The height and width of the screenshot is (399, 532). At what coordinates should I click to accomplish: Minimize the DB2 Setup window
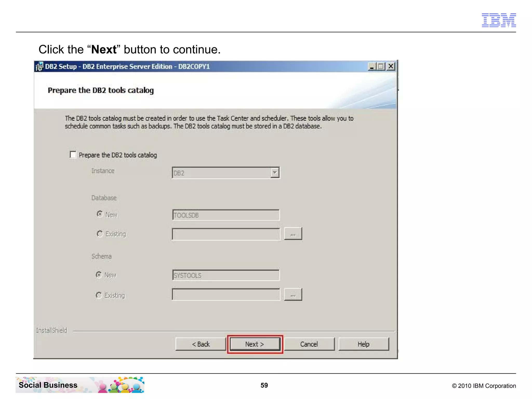pos(372,66)
